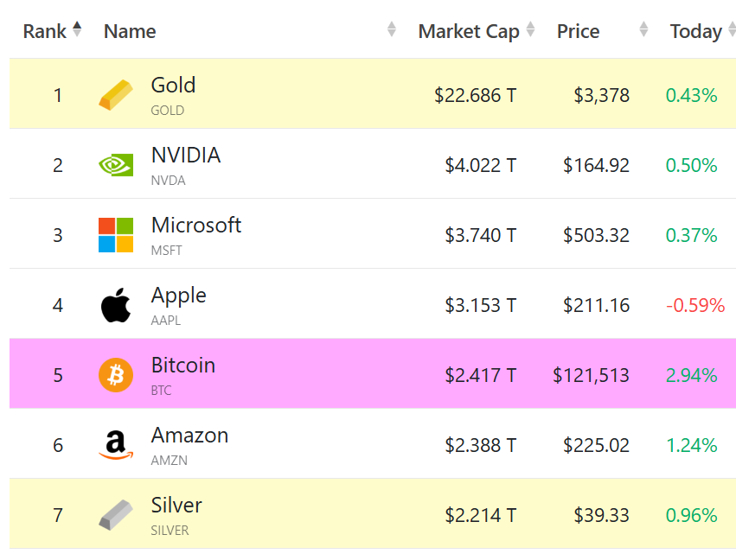Open the Gold asset link

pos(173,85)
